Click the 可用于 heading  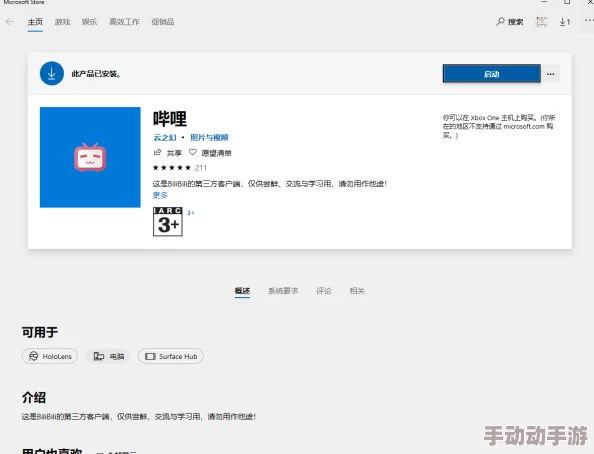[x=40, y=332]
